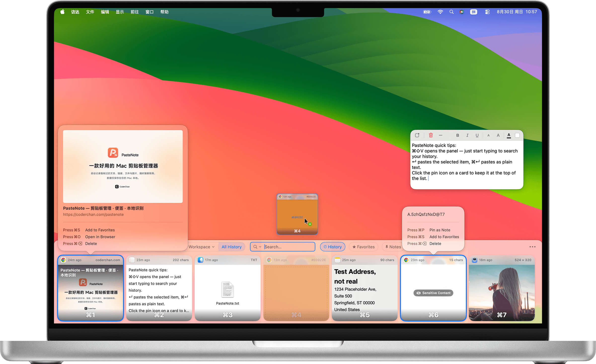The height and width of the screenshot is (364, 596).
Task: Click the app icon on the 18m ago card
Action: pos(475,260)
